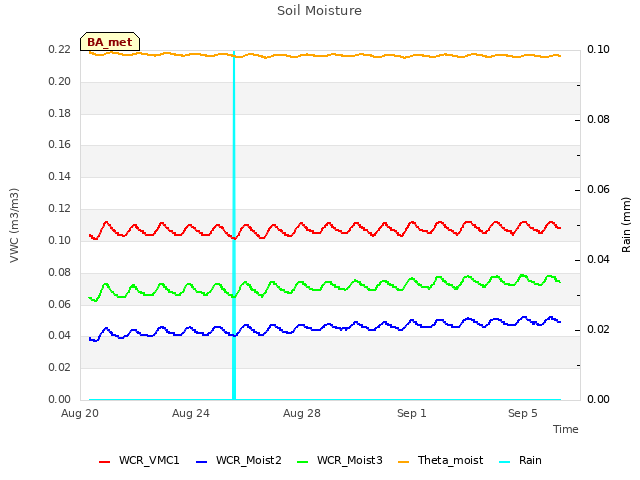Click the Soil Moisture chart title
This screenshot has width=640, height=480.
click(x=319, y=11)
